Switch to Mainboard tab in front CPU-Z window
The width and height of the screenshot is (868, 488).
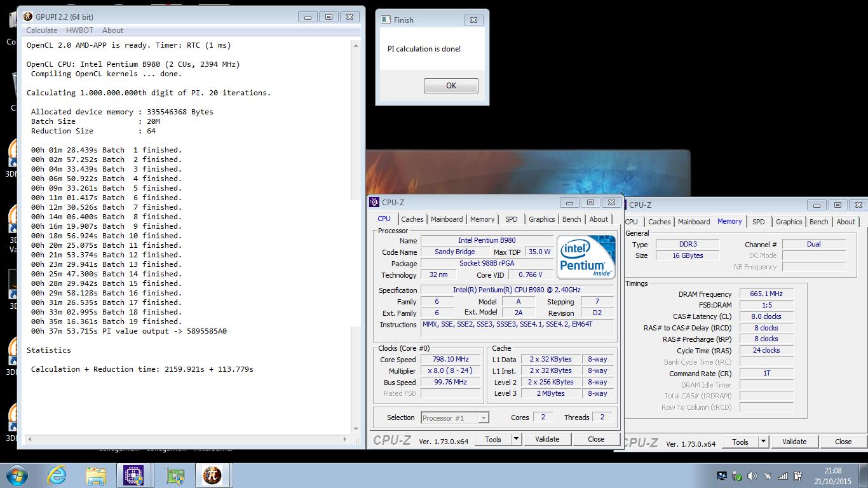point(447,219)
